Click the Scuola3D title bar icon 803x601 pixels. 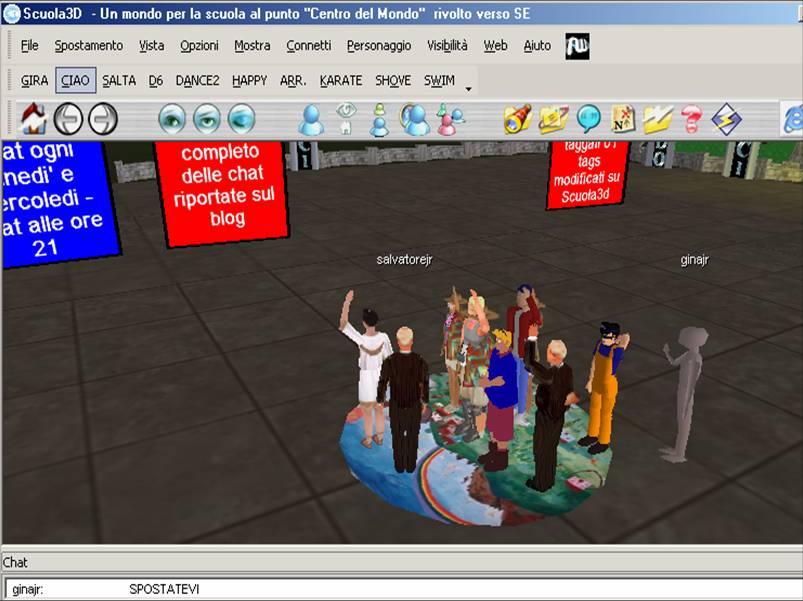[11, 14]
